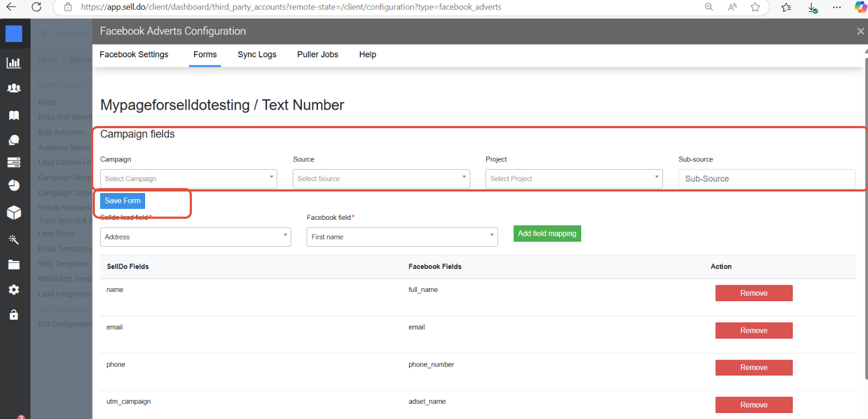The image size is (868, 419).
Task: Switch to the Sync Logs tab
Action: (x=257, y=55)
